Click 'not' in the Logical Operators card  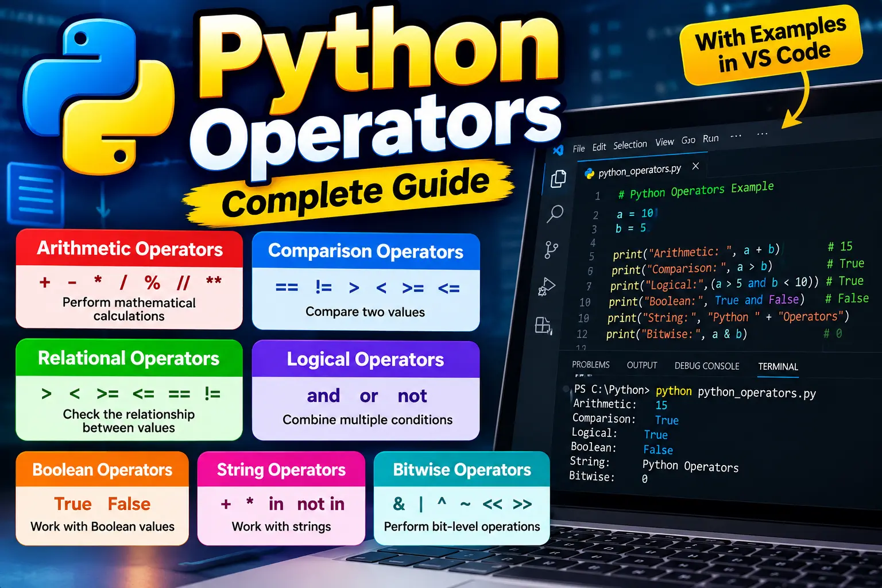[412, 396]
